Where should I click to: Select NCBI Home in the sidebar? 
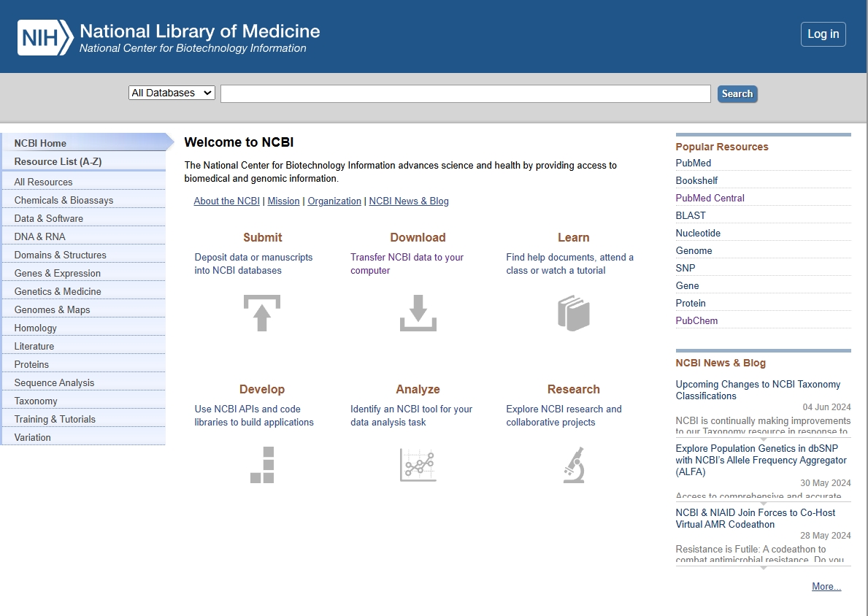pos(83,142)
